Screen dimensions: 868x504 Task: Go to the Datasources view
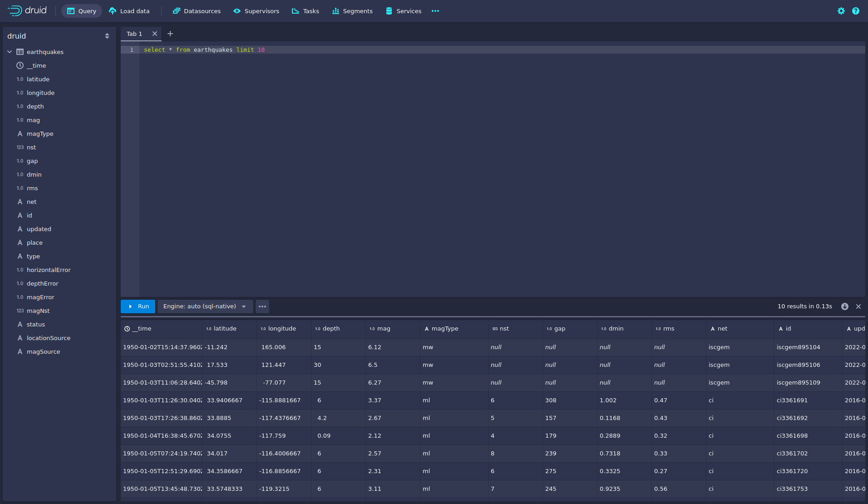197,11
